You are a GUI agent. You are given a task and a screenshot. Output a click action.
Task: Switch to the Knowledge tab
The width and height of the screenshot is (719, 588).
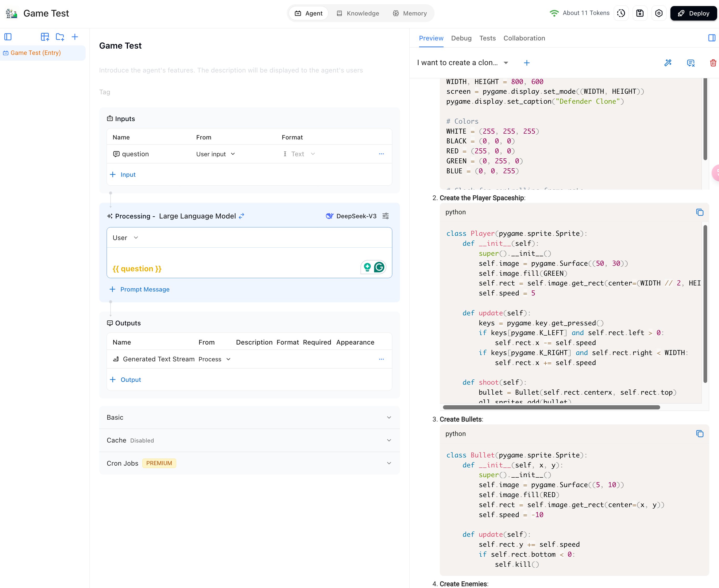(x=358, y=13)
